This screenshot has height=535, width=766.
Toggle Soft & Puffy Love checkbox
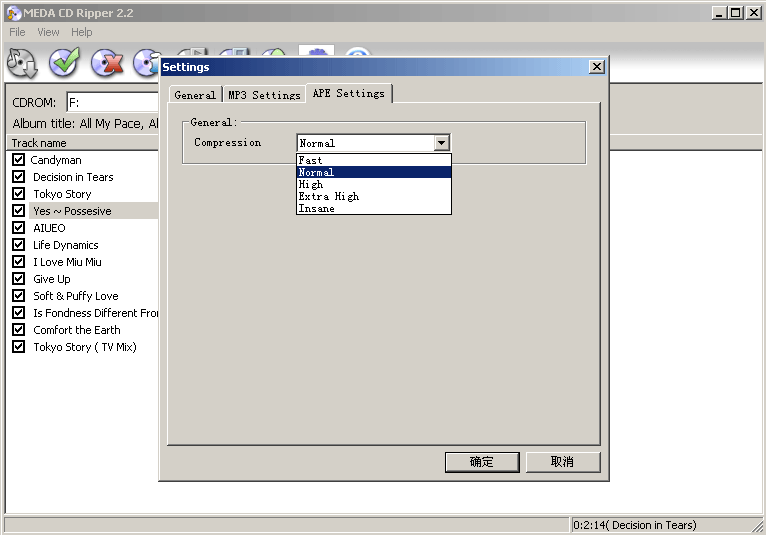(x=19, y=296)
